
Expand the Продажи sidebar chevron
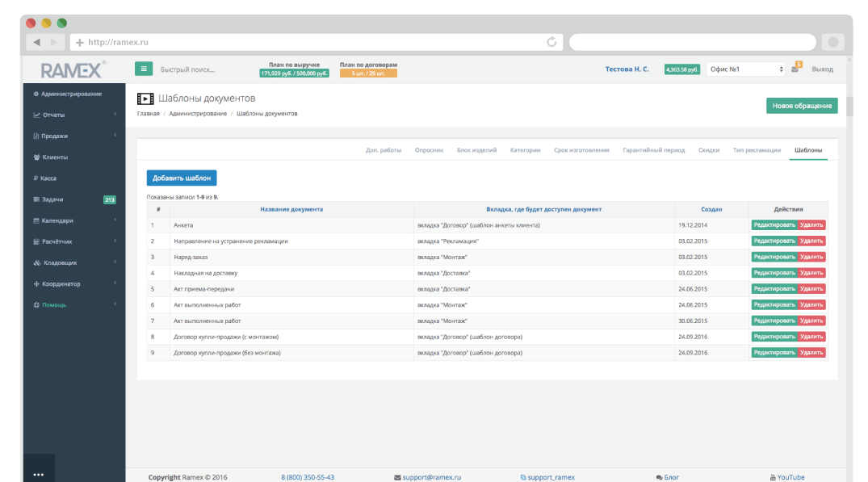tap(115, 136)
